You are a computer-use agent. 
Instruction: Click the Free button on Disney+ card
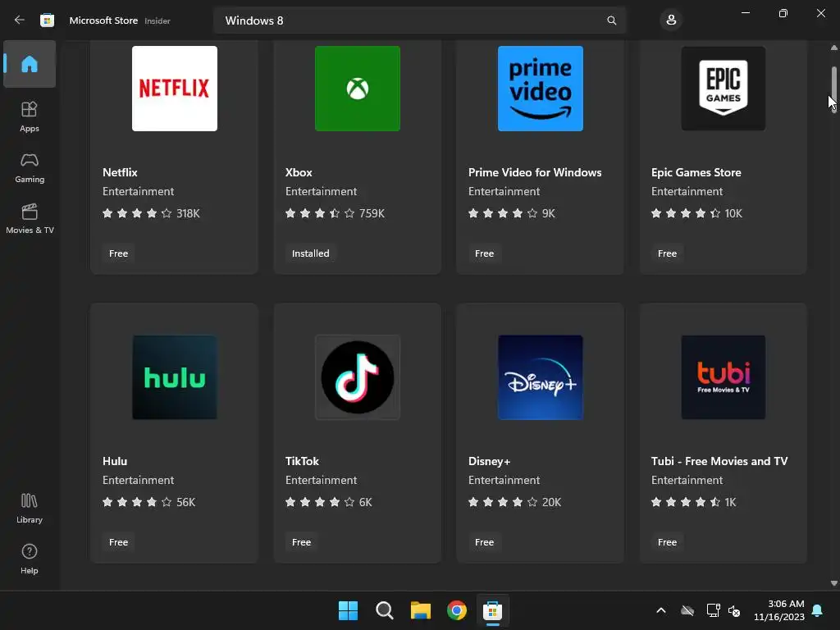(484, 542)
